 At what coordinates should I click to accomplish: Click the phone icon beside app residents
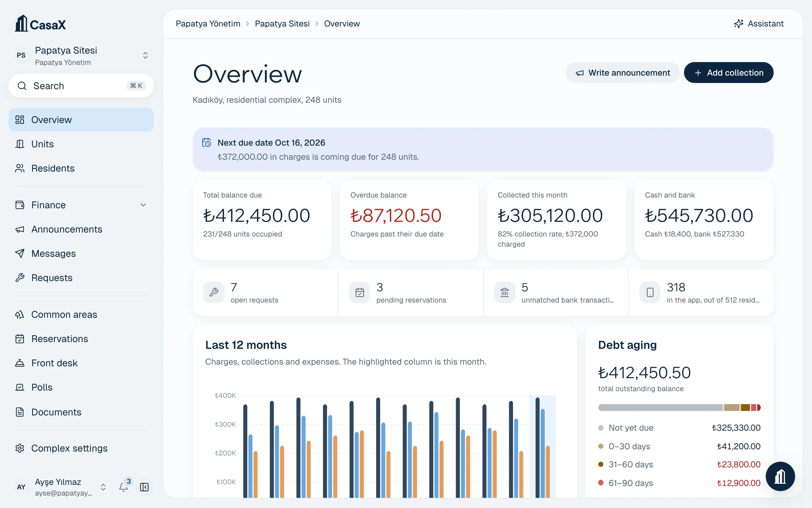tap(650, 292)
